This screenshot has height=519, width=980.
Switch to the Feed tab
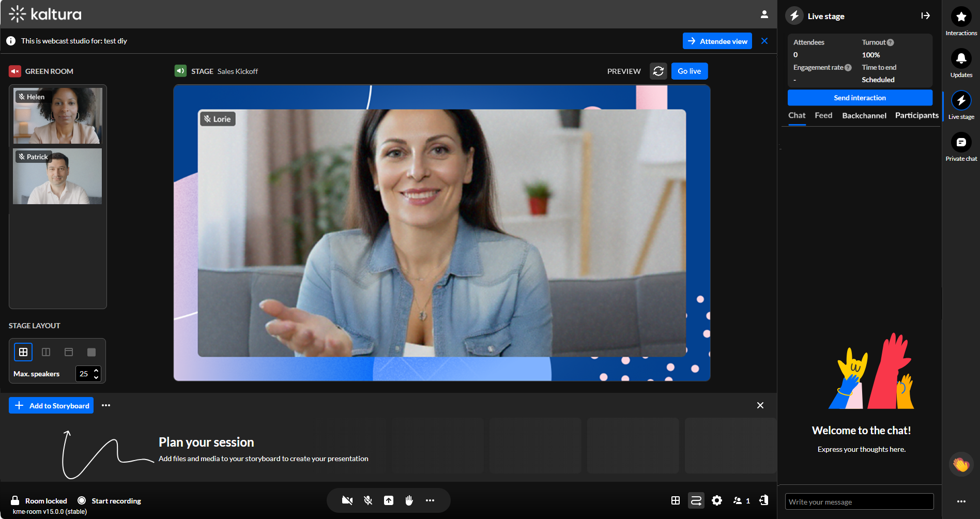[823, 115]
